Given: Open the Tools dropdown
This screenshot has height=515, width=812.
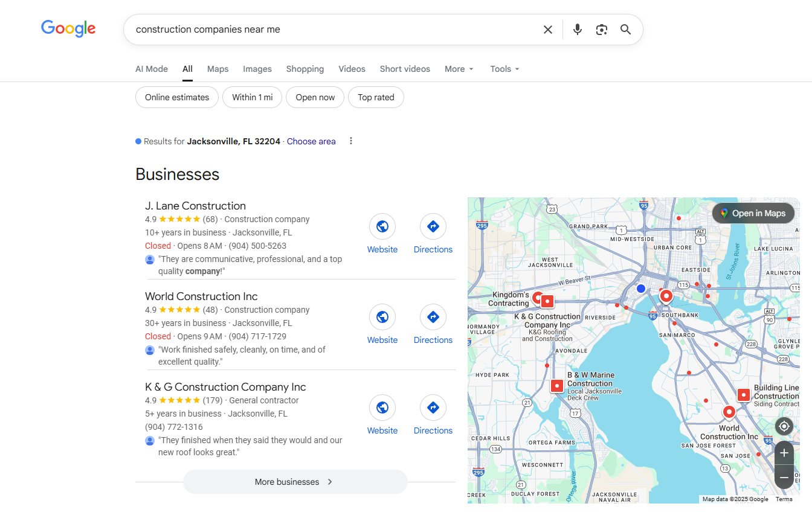Looking at the screenshot, I should point(504,69).
